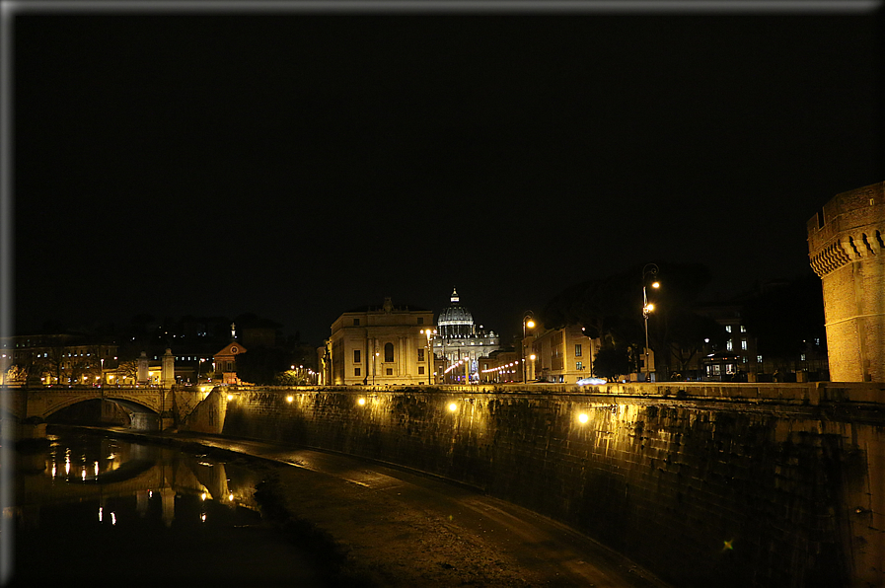Viewport: 885px width, 588px height.
Task: Click the round castle tower on right
Action: 849,296
